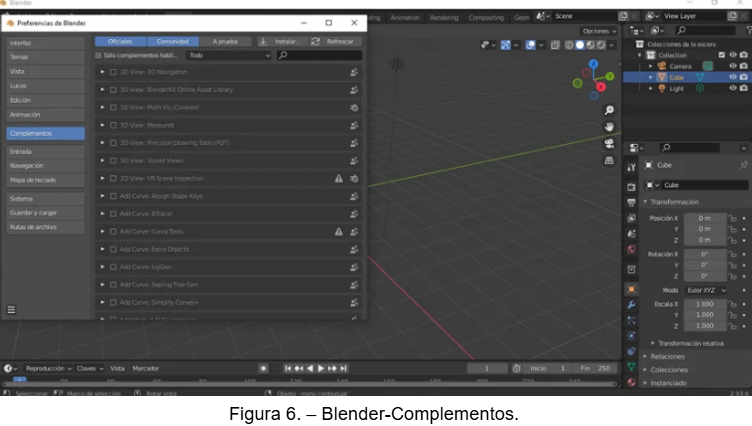Open preferences hamburger menu icon

[x=11, y=310]
